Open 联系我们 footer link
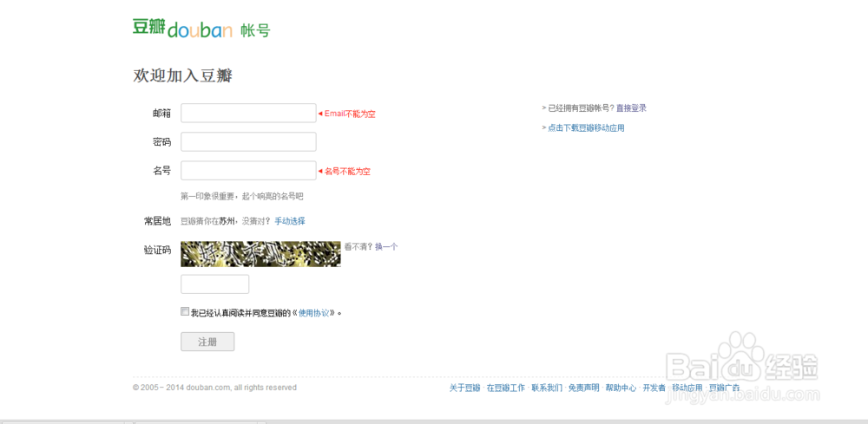868x424 pixels. coord(547,388)
